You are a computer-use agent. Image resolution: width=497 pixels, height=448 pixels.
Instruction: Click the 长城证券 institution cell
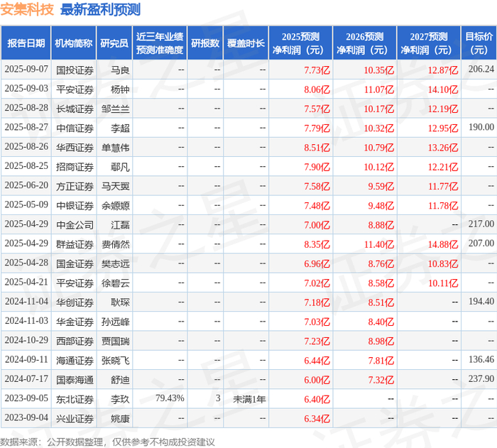[75, 109]
